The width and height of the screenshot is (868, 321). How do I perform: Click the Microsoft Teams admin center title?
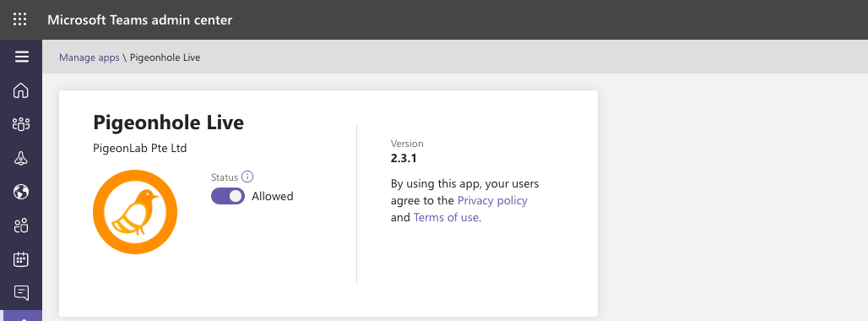(139, 20)
